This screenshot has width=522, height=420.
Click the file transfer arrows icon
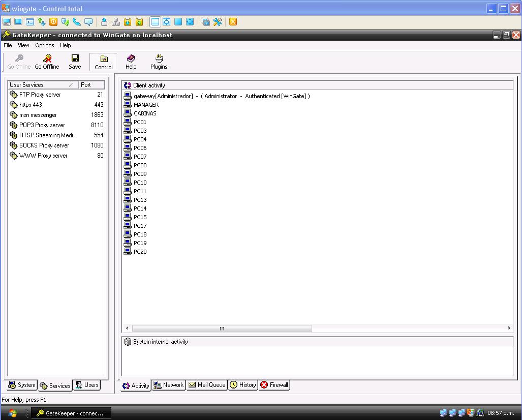tap(42, 22)
